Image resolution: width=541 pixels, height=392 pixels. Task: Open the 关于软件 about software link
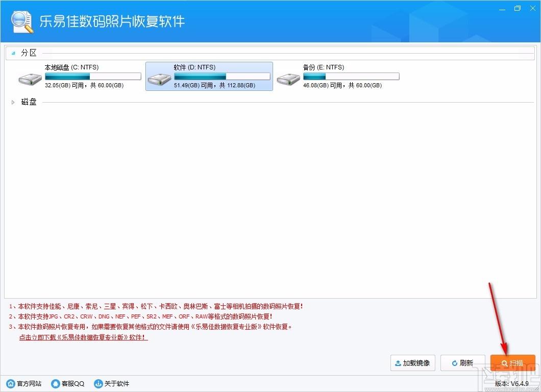111,383
